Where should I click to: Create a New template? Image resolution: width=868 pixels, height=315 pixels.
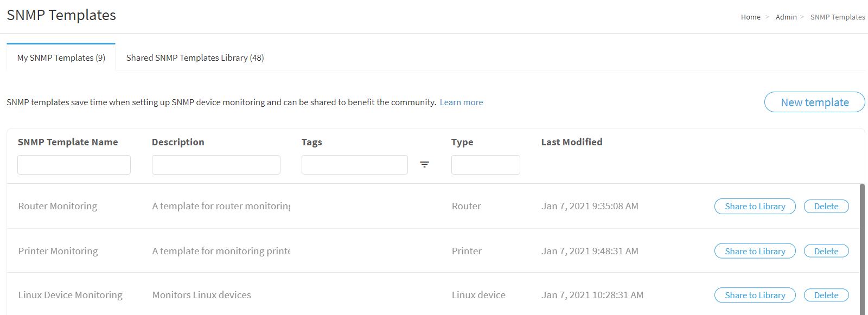[x=814, y=102]
